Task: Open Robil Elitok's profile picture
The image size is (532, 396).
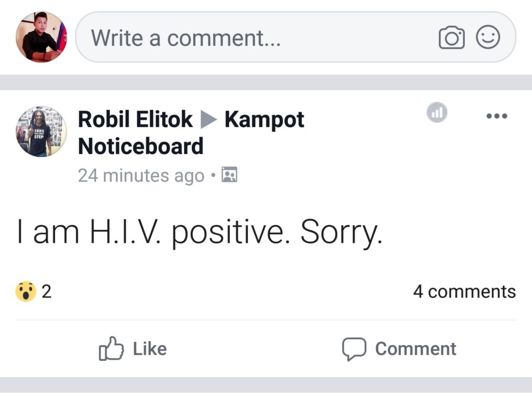Action: [41, 131]
